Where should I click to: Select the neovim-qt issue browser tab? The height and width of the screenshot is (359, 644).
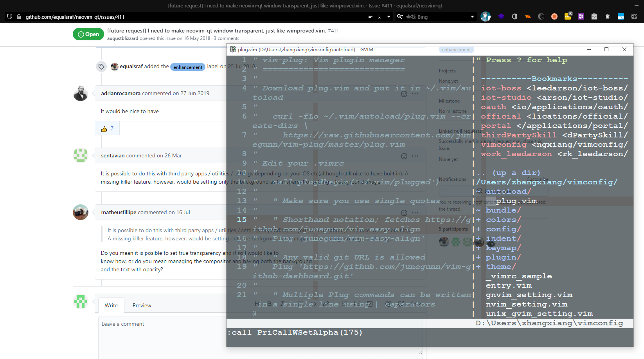(305, 5)
